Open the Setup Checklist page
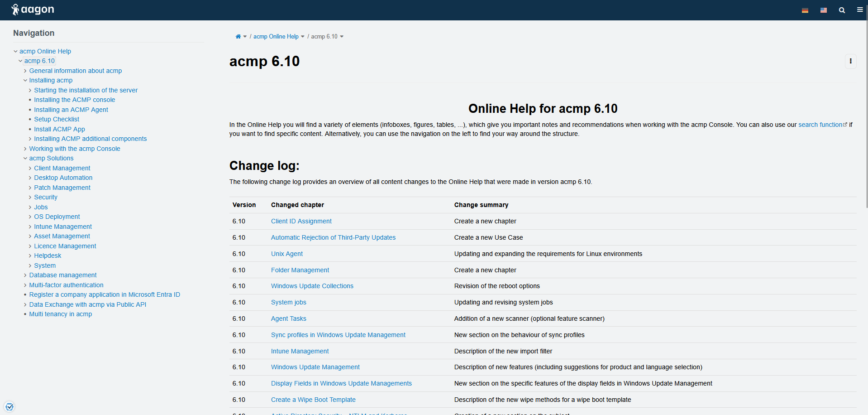 pyautogui.click(x=57, y=119)
